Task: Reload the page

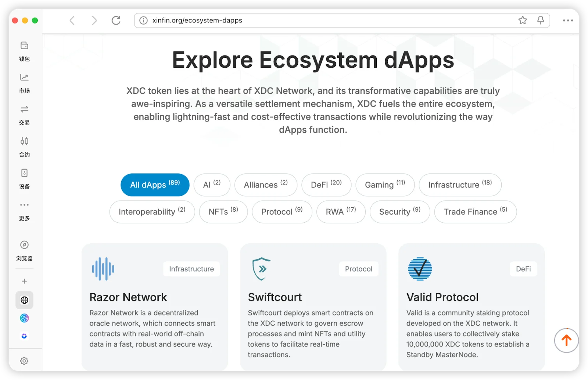Action: (116, 20)
